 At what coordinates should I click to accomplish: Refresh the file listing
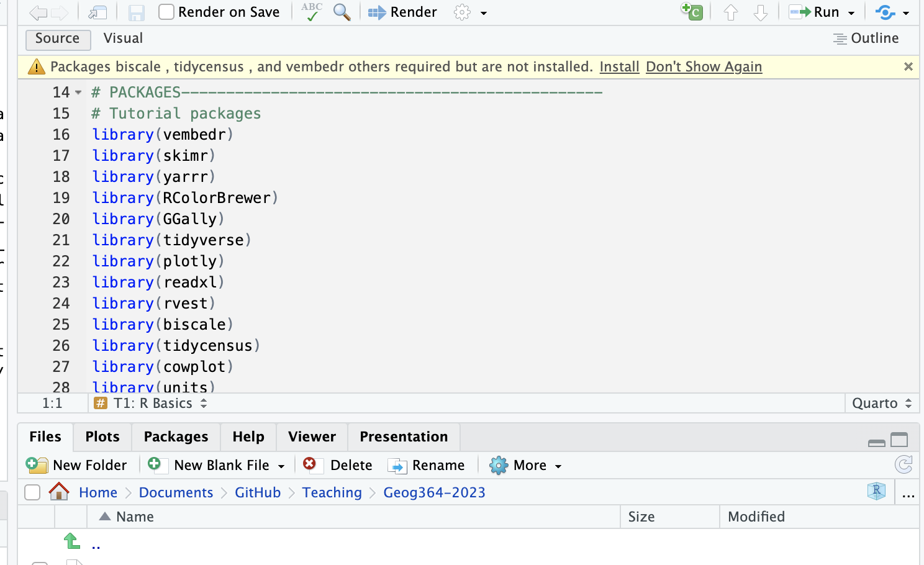coord(904,464)
